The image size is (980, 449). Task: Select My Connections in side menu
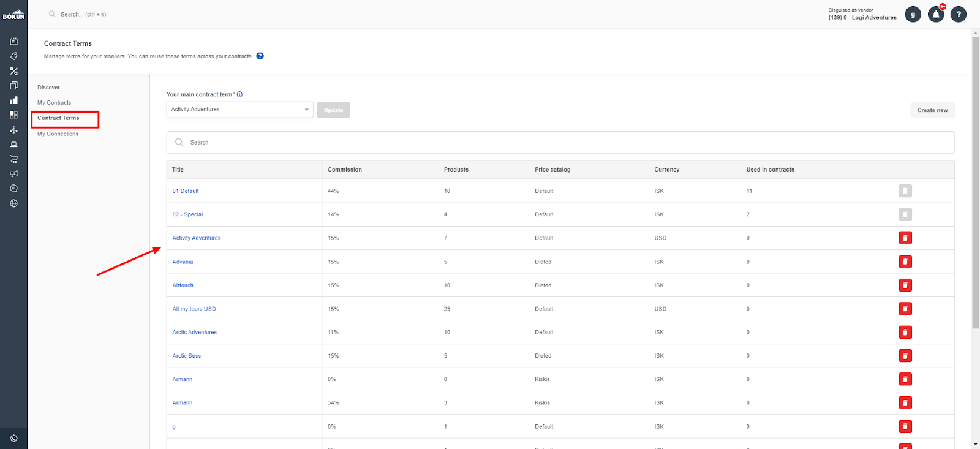(x=58, y=134)
